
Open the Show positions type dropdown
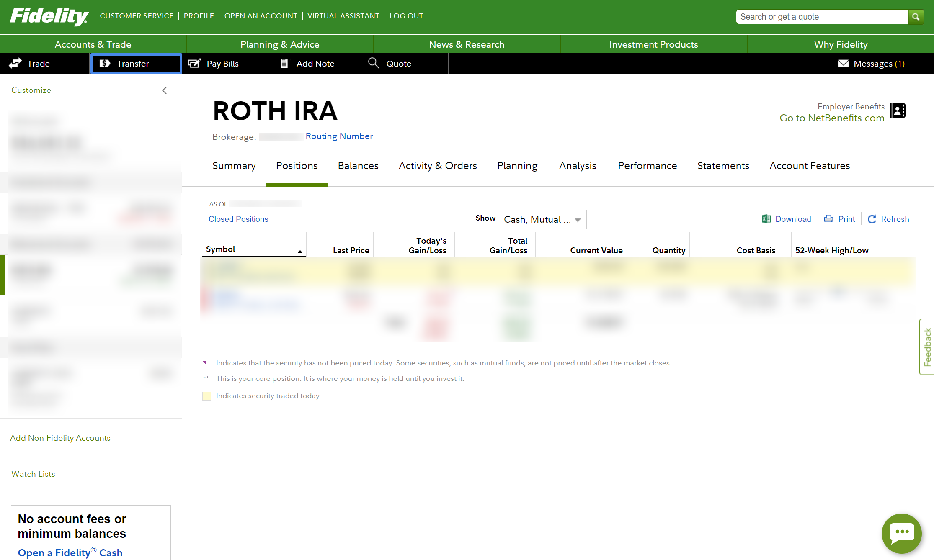coord(542,219)
